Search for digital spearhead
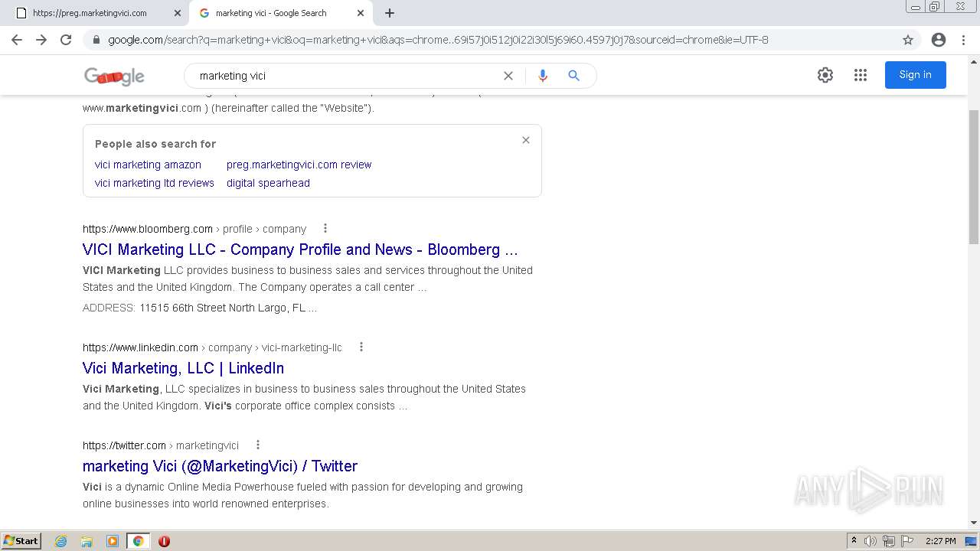980x551 pixels. [268, 183]
